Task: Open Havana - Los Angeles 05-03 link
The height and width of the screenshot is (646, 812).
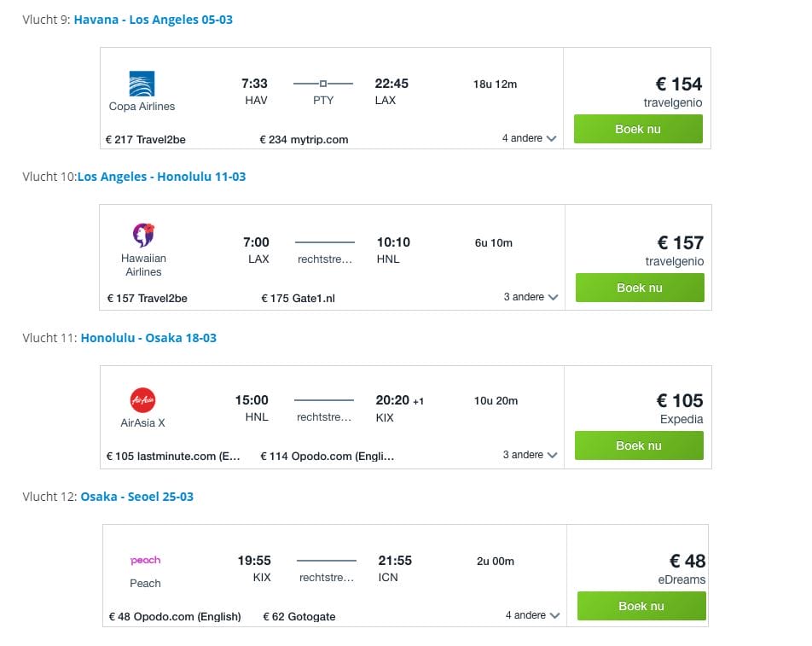Action: pyautogui.click(x=154, y=20)
